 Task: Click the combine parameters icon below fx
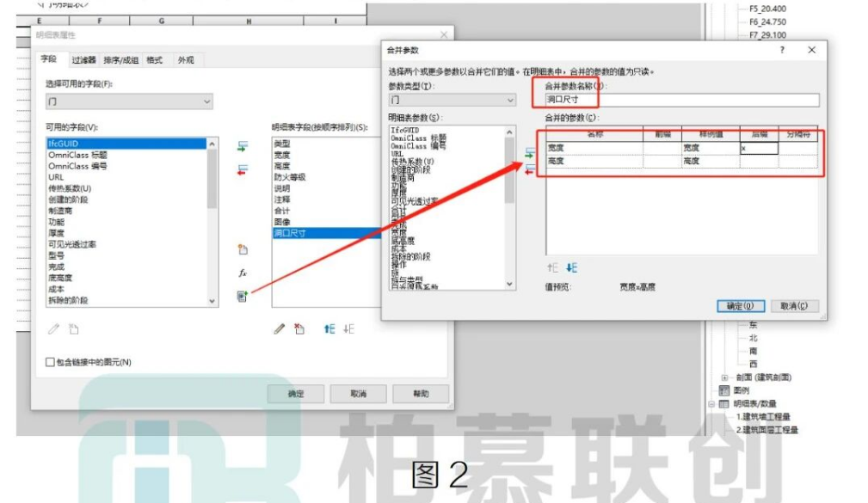tap(243, 296)
